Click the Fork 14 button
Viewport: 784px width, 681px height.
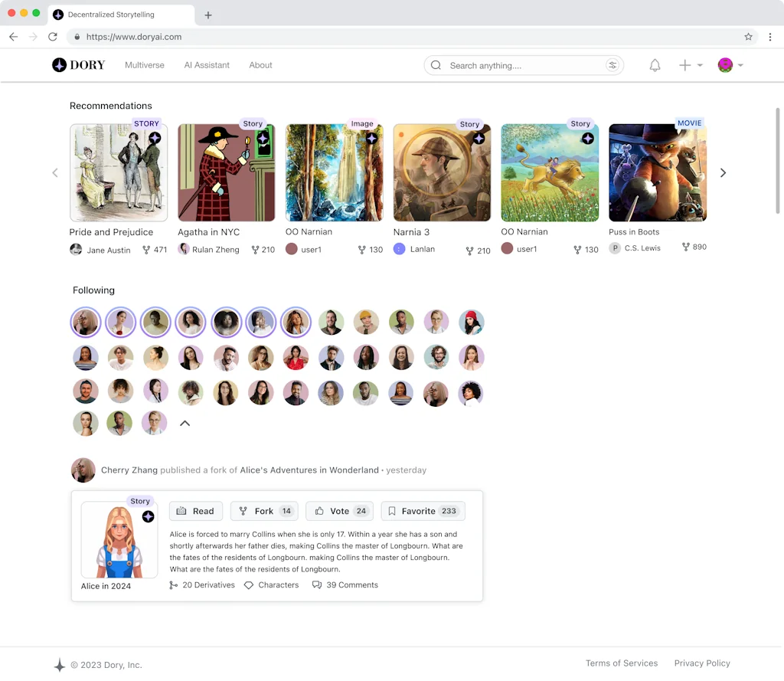tap(264, 511)
